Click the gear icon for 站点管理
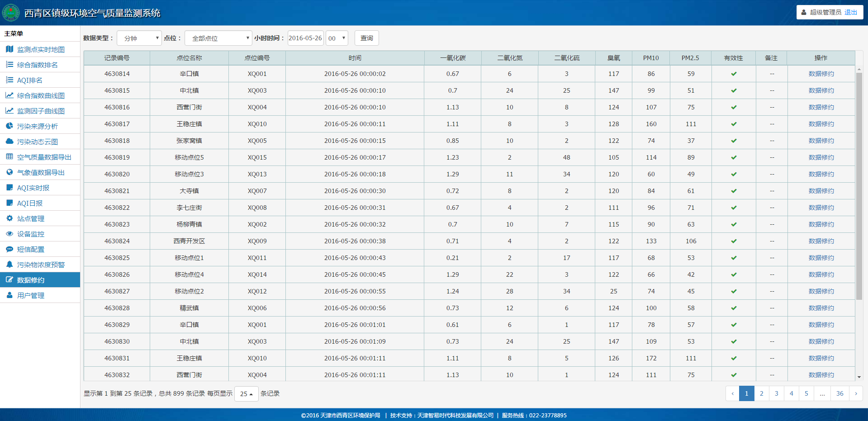 9,218
